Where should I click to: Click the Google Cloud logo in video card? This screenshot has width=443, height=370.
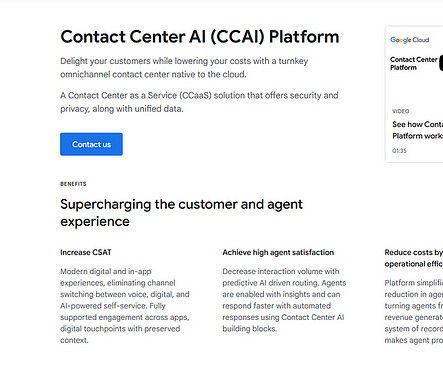[x=409, y=40]
